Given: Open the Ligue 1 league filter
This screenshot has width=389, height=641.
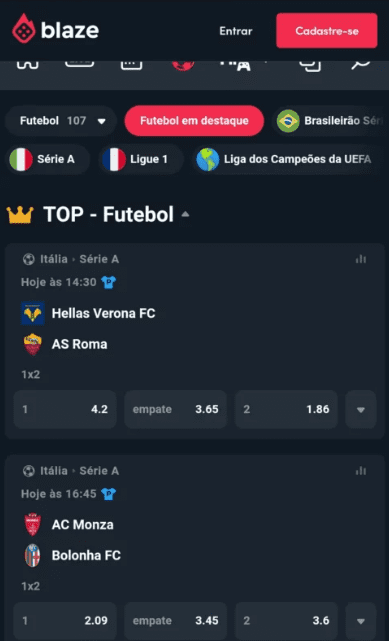Looking at the screenshot, I should click(141, 159).
